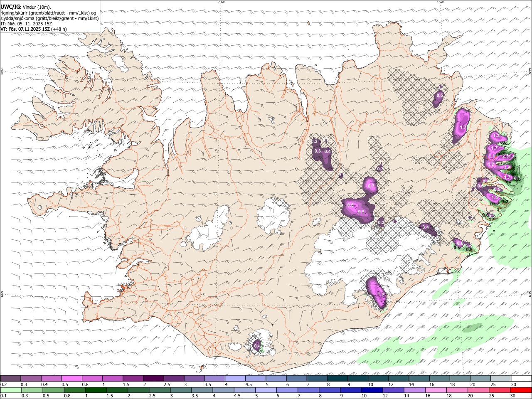Click pale green lower swatch from 0.1 to 0.3
This screenshot has height=399, width=532.
coord(11,390)
